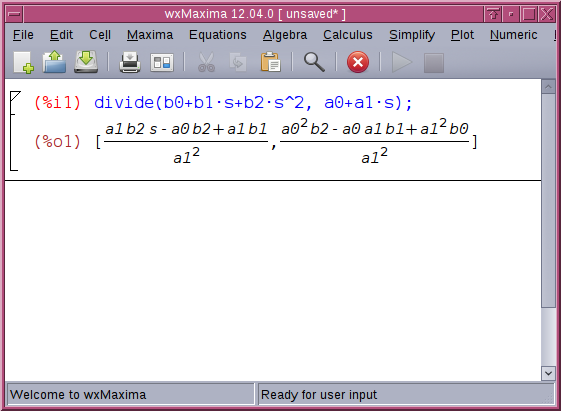Click the divide input line to edit
The width and height of the screenshot is (561, 411).
click(x=253, y=103)
